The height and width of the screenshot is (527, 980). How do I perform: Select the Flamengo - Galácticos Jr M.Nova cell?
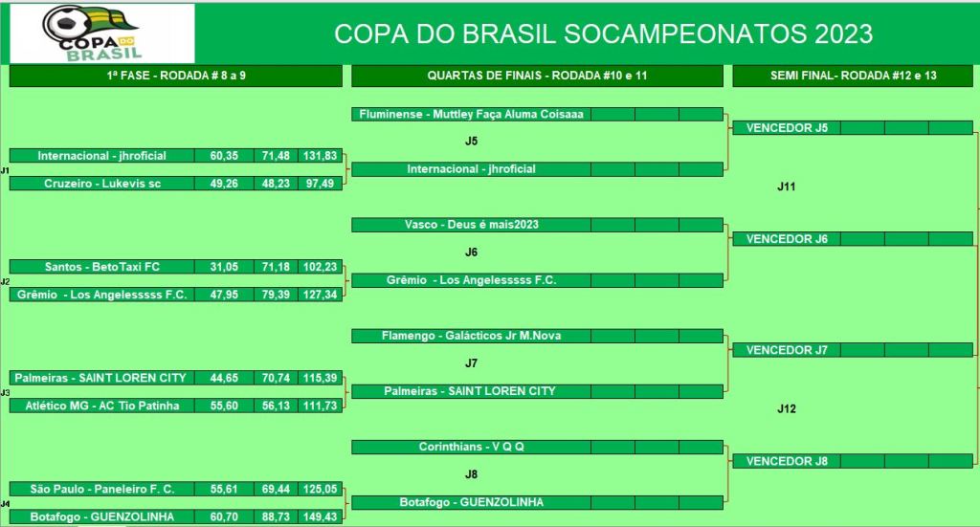[x=471, y=336]
